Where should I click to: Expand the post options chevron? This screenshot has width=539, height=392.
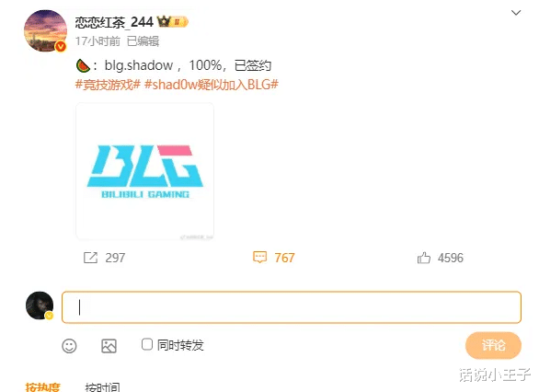[516, 13]
